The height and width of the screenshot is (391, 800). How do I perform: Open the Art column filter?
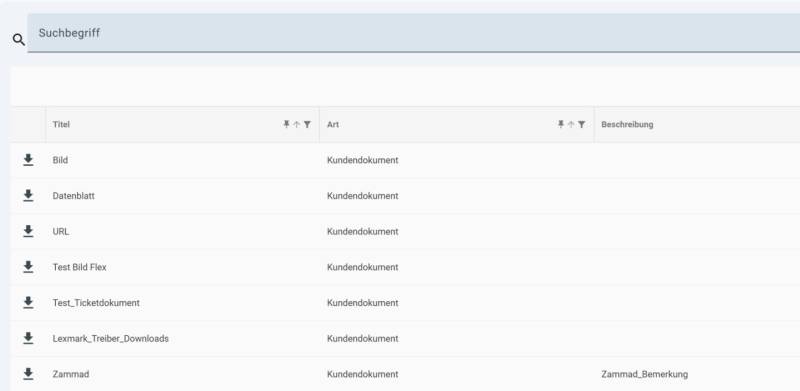pos(582,124)
